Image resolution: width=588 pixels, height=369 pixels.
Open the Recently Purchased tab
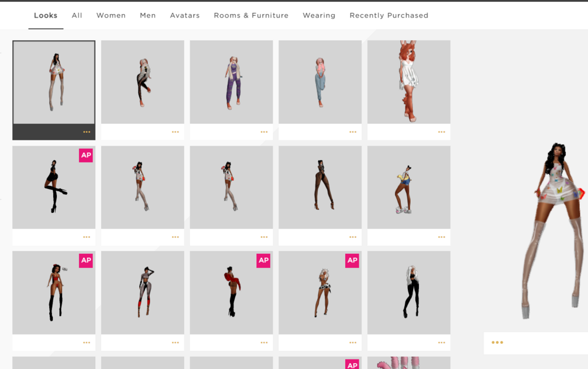click(x=389, y=15)
